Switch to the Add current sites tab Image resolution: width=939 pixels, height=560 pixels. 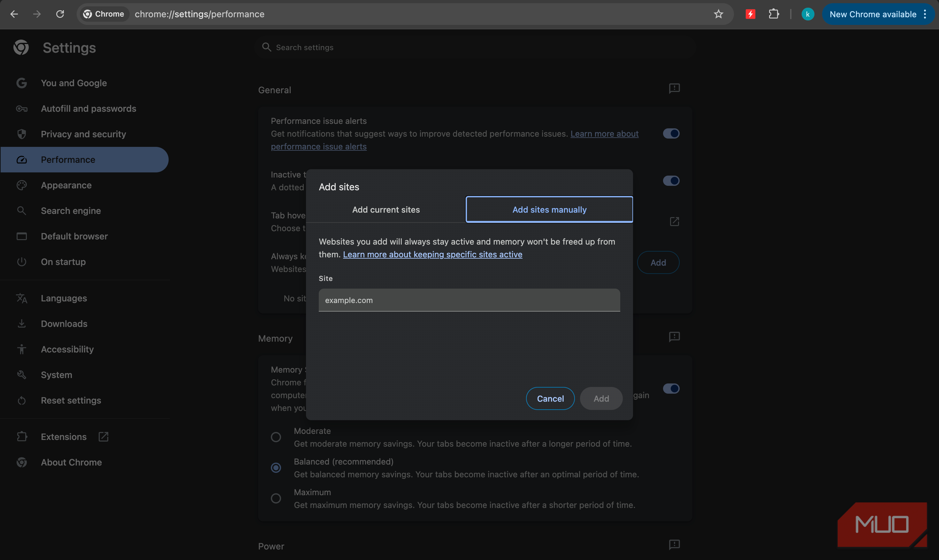pyautogui.click(x=386, y=209)
